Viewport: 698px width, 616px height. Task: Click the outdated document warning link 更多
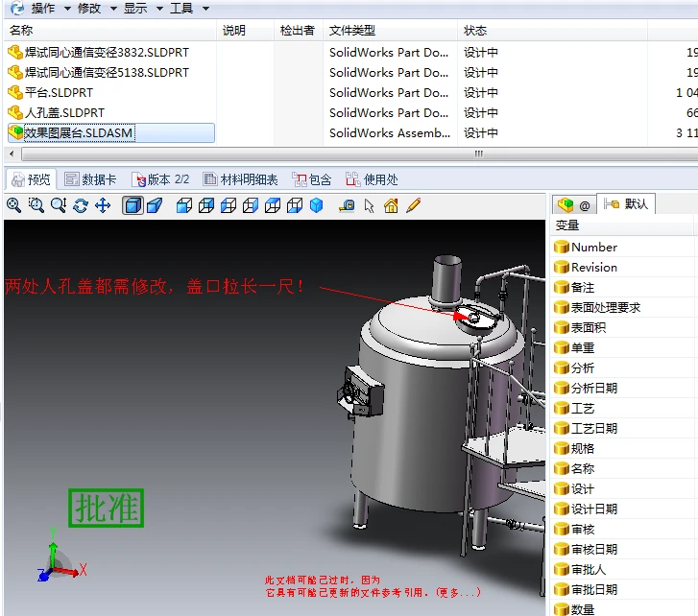[x=458, y=592]
